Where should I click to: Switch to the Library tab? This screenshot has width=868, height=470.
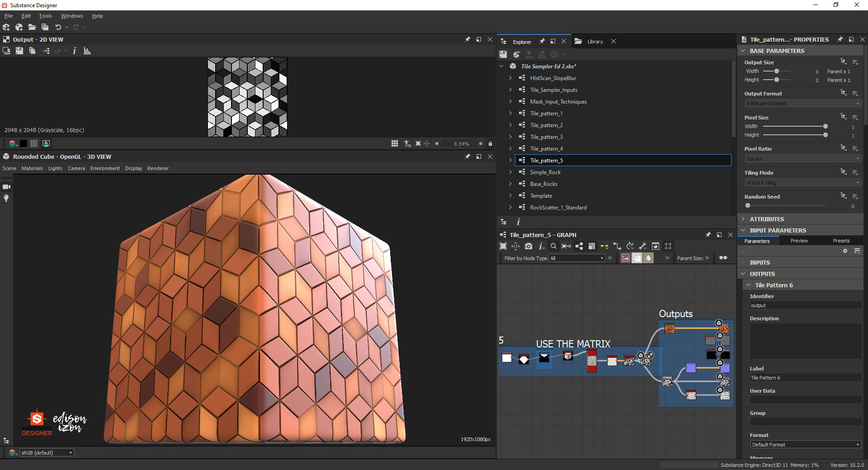click(594, 41)
